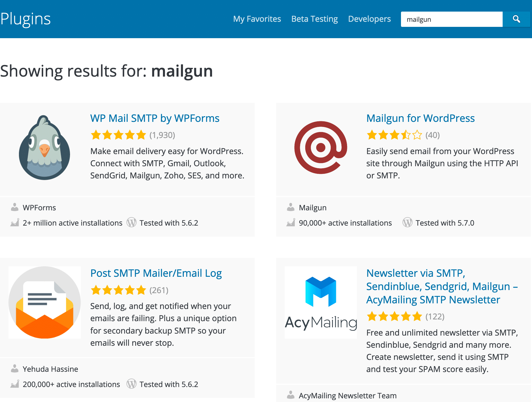Screen dimensions: 532x402
Task: Click the (40) ratings count
Action: (433, 135)
